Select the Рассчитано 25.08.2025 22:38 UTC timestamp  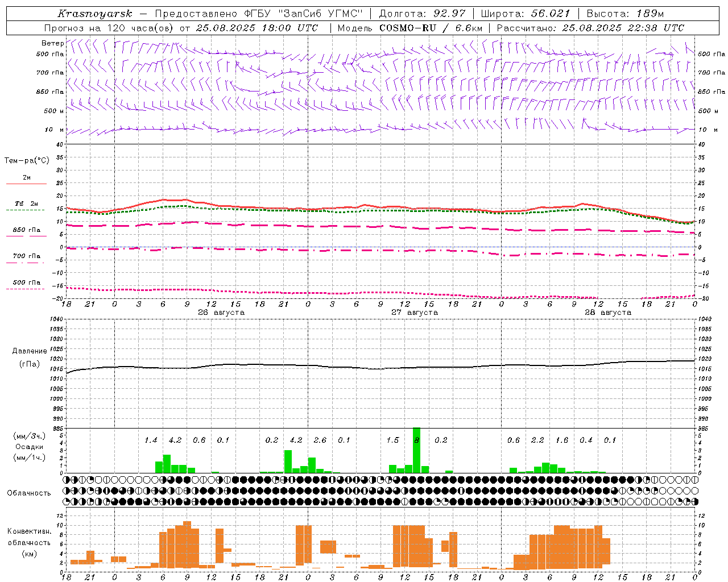(x=590, y=28)
